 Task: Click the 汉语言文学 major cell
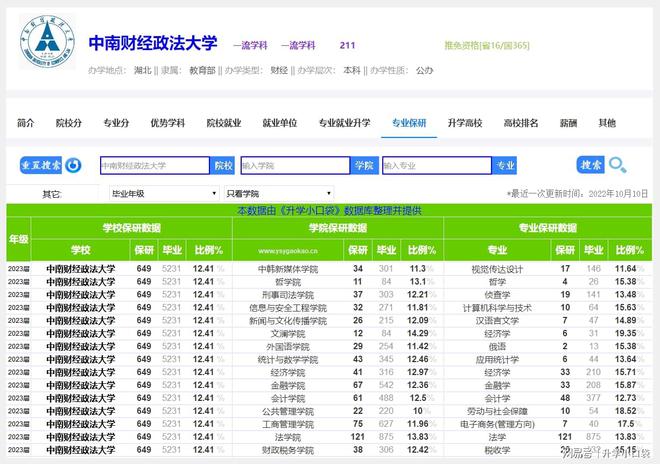point(497,321)
